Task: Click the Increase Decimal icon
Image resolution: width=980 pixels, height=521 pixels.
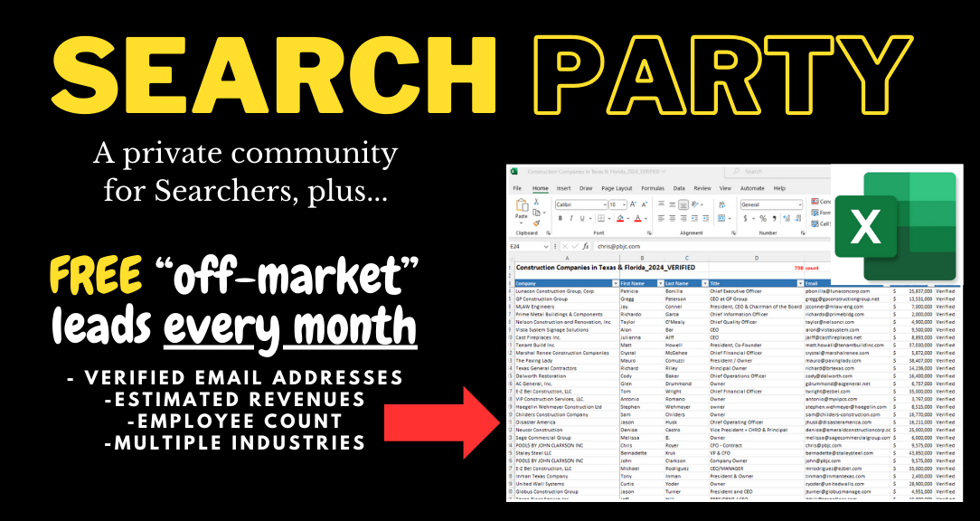Action: click(787, 218)
